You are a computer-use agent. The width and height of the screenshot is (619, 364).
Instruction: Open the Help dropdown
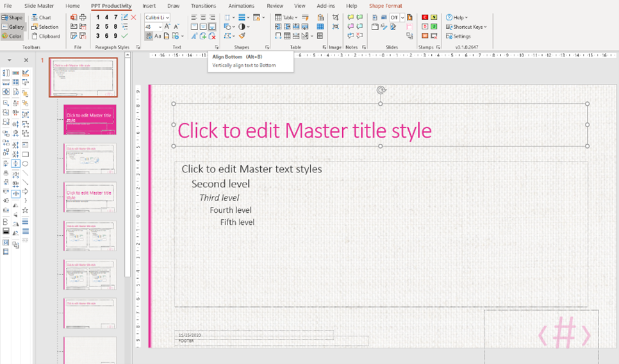457,17
